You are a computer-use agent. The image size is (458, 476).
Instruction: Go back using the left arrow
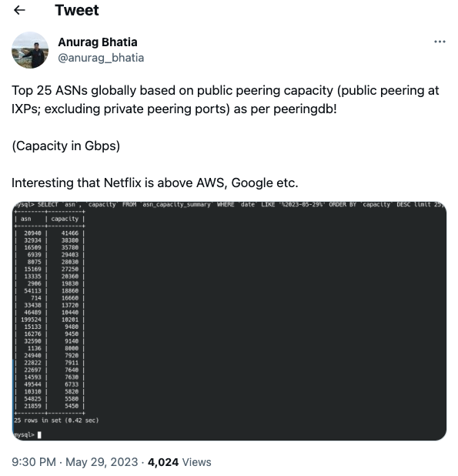(19, 10)
